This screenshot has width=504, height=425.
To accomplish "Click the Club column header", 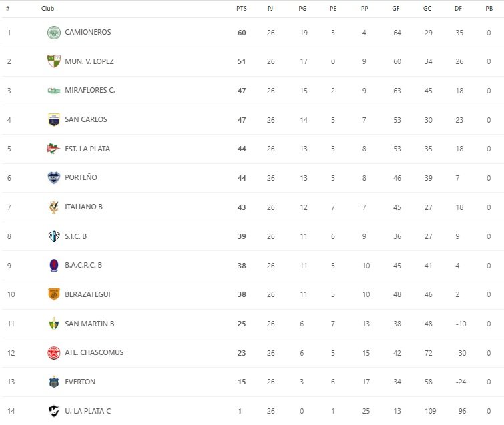I will coord(48,9).
